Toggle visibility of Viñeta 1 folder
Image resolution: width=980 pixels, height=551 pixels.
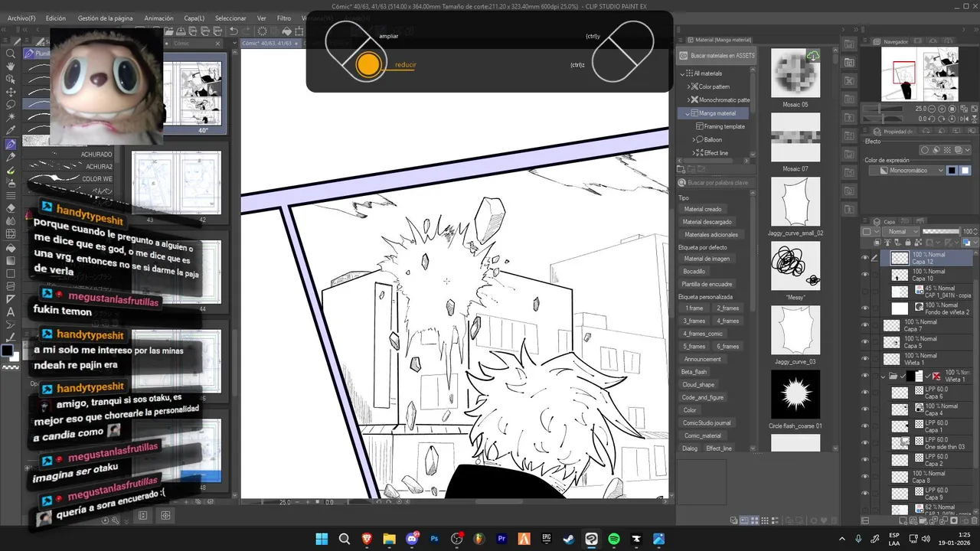[x=865, y=376]
